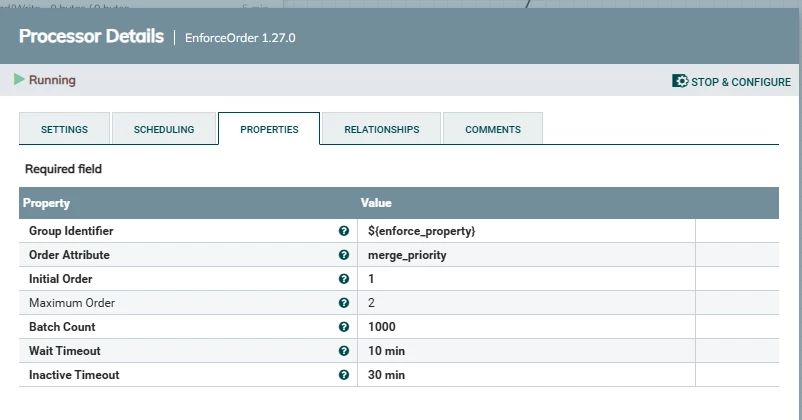The width and height of the screenshot is (802, 420).
Task: Click the Wait Timeout help icon
Action: pos(344,351)
